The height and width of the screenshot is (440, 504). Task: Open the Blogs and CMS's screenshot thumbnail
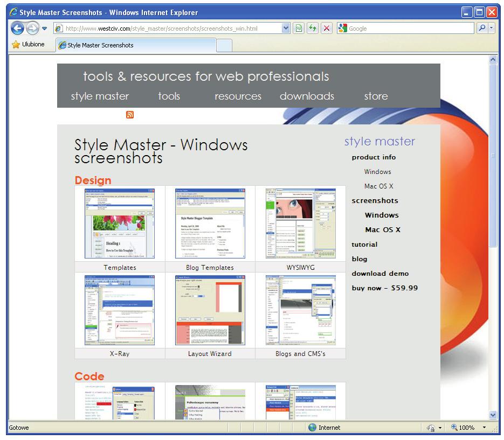tap(301, 310)
